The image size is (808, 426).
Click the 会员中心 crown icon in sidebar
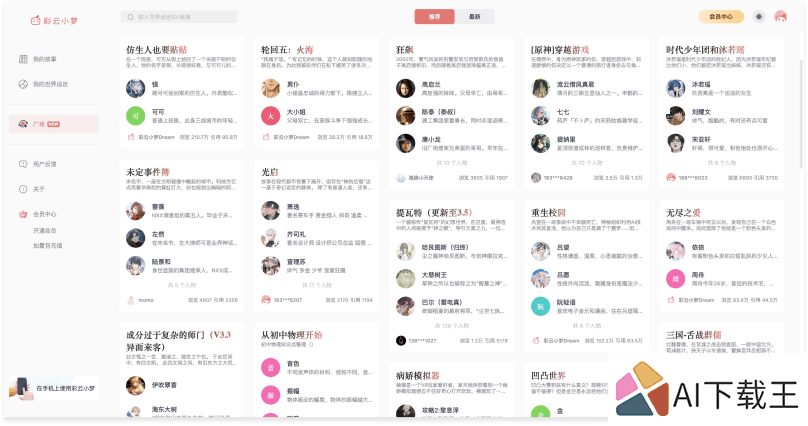(23, 214)
